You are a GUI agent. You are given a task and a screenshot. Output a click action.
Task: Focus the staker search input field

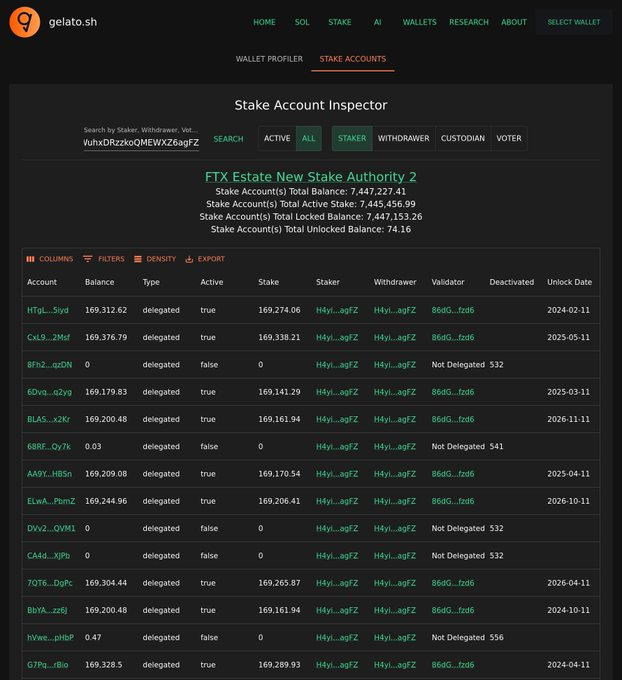(x=141, y=143)
